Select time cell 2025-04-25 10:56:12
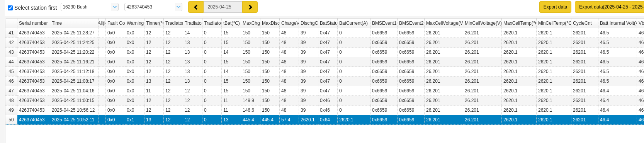Image resolution: width=644 pixels, height=143 pixels. coord(74,110)
